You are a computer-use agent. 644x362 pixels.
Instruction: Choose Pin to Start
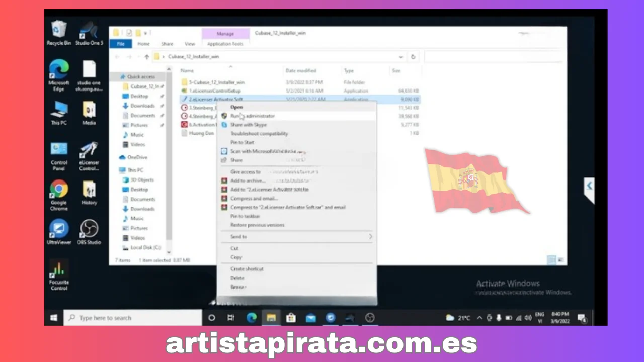click(297, 143)
